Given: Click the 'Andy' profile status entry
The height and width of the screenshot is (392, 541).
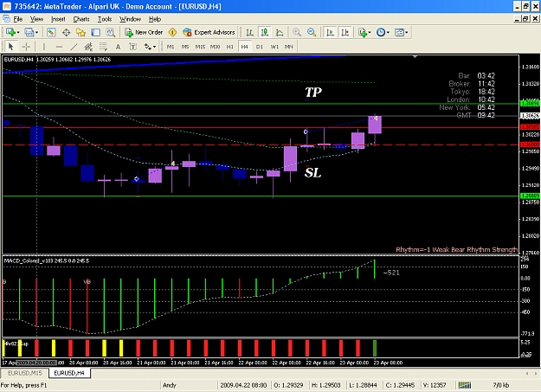Looking at the screenshot, I should pyautogui.click(x=170, y=385).
